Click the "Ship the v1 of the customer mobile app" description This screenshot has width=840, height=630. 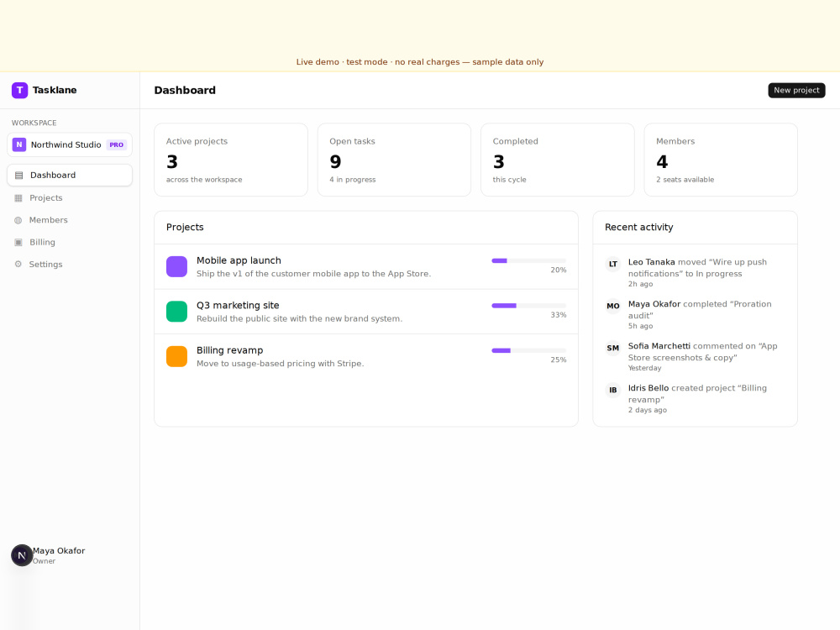pos(313,274)
